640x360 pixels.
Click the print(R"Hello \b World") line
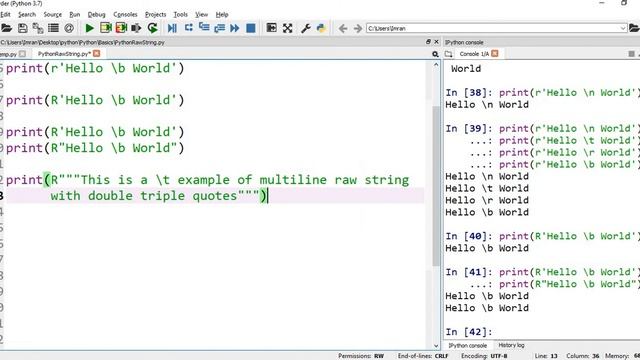[x=95, y=148]
